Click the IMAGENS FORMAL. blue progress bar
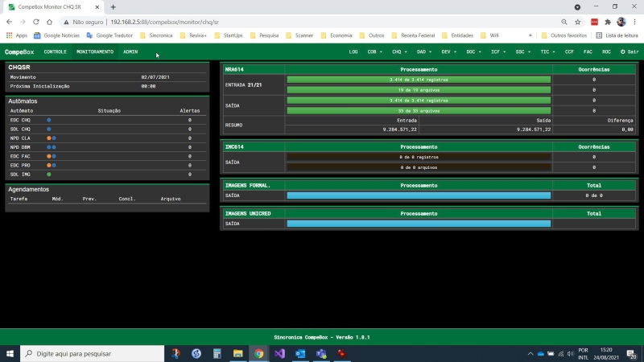644x362 pixels. coord(419,195)
